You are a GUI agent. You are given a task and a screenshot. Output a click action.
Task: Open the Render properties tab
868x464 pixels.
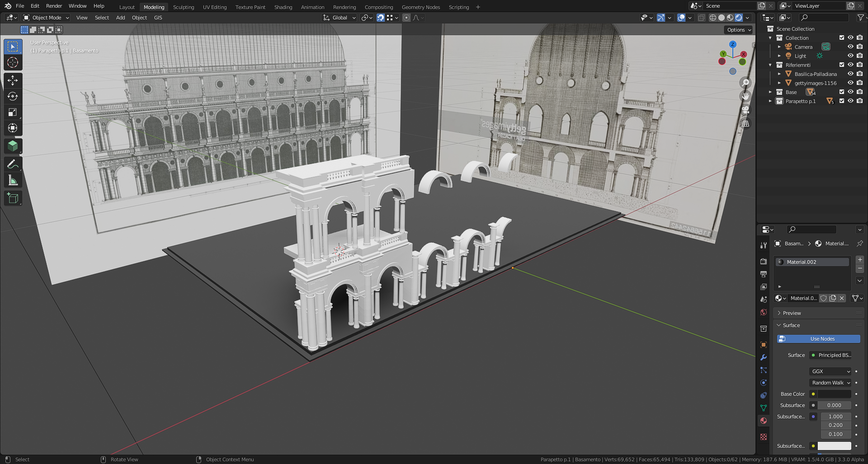click(x=764, y=261)
